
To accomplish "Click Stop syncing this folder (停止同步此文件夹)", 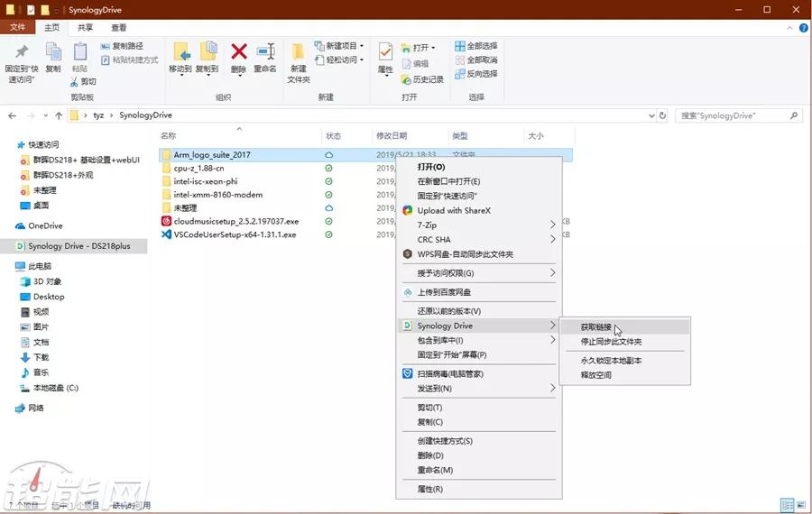I will [625, 342].
